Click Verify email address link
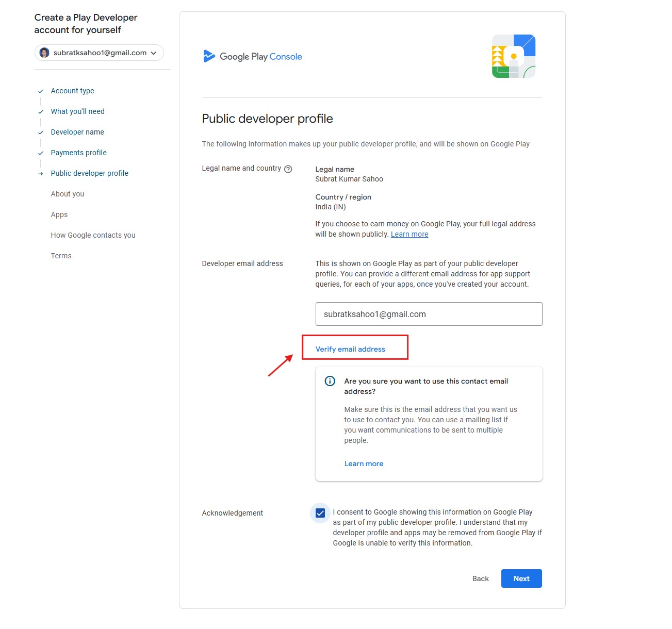The height and width of the screenshot is (629, 672). click(350, 349)
